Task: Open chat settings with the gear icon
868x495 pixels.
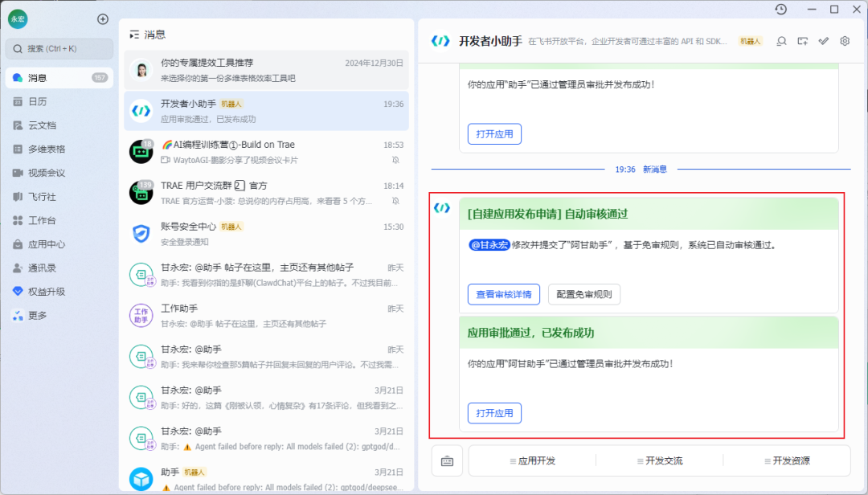Action: pos(845,41)
